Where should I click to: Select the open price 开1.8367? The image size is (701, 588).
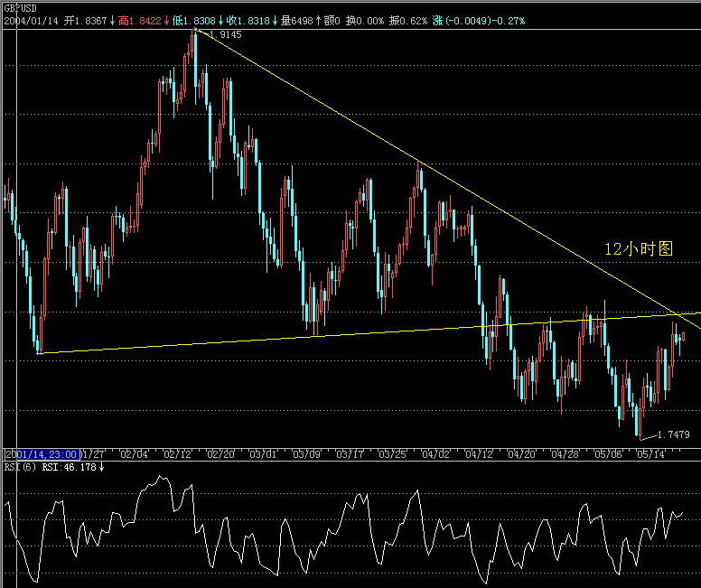point(89,21)
